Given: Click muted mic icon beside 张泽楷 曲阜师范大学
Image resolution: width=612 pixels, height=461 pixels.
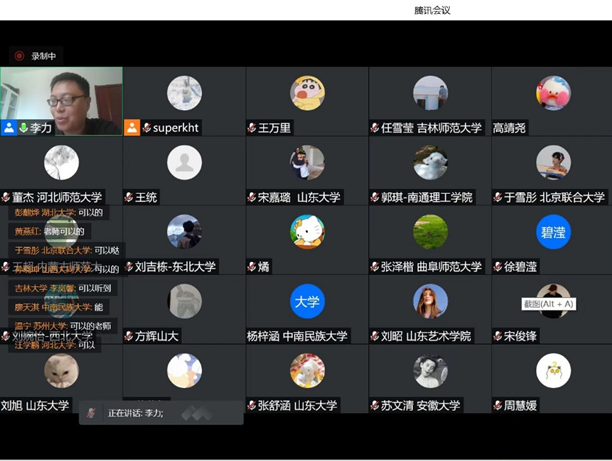Looking at the screenshot, I should pyautogui.click(x=375, y=267).
